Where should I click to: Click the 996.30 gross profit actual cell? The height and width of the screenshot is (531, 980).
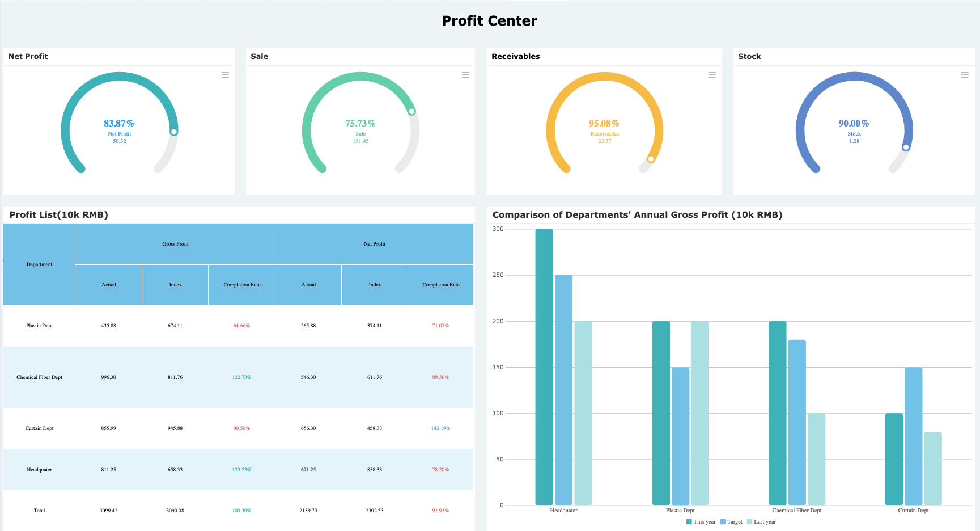(x=108, y=377)
